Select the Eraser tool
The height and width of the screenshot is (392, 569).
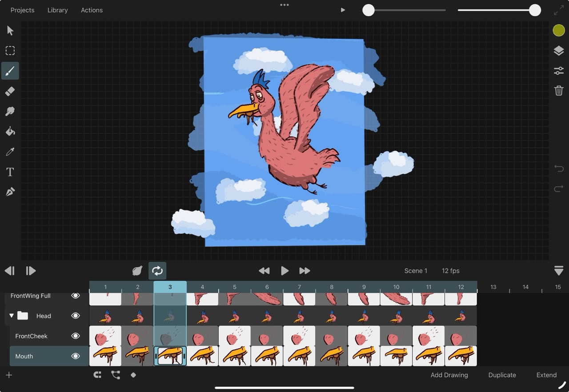[10, 91]
